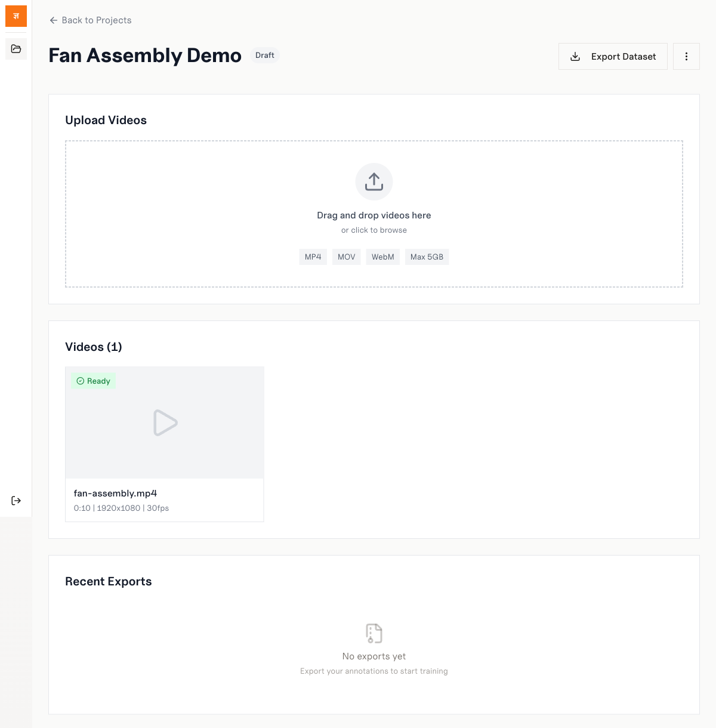Open the three-dot more options menu
The height and width of the screenshot is (728, 716).
[686, 57]
